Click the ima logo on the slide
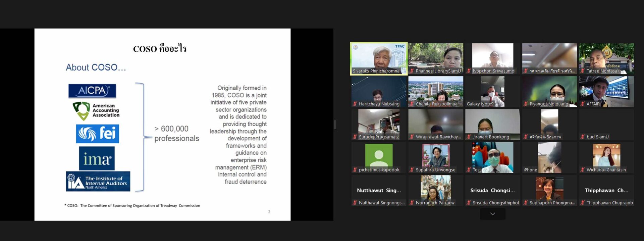 tap(97, 158)
